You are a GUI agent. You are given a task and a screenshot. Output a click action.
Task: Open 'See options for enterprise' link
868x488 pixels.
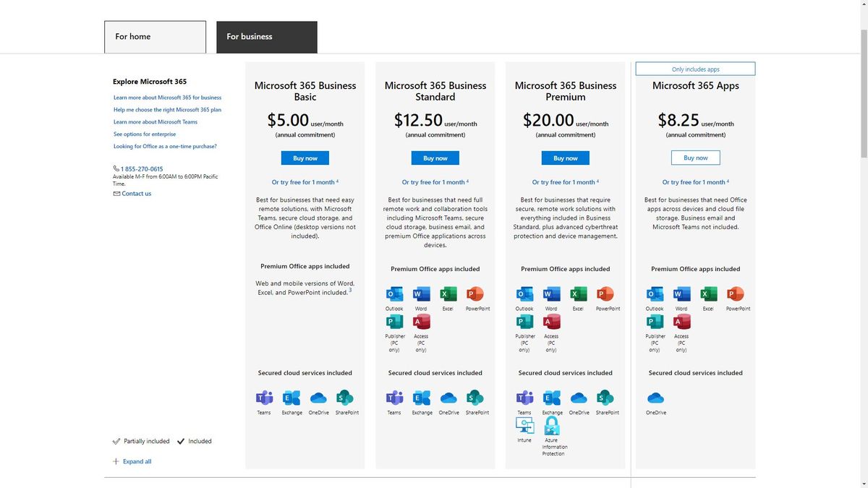click(145, 134)
